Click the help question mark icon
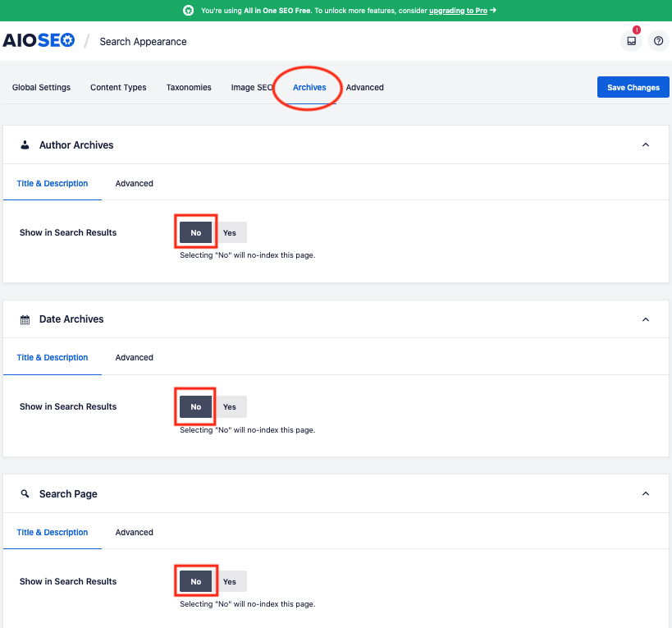 (658, 41)
